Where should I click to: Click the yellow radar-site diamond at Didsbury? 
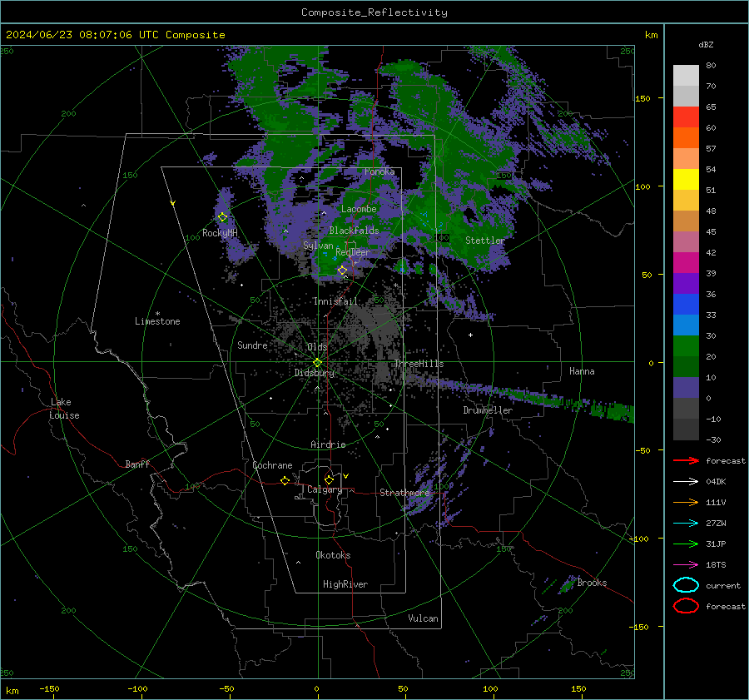317,363
